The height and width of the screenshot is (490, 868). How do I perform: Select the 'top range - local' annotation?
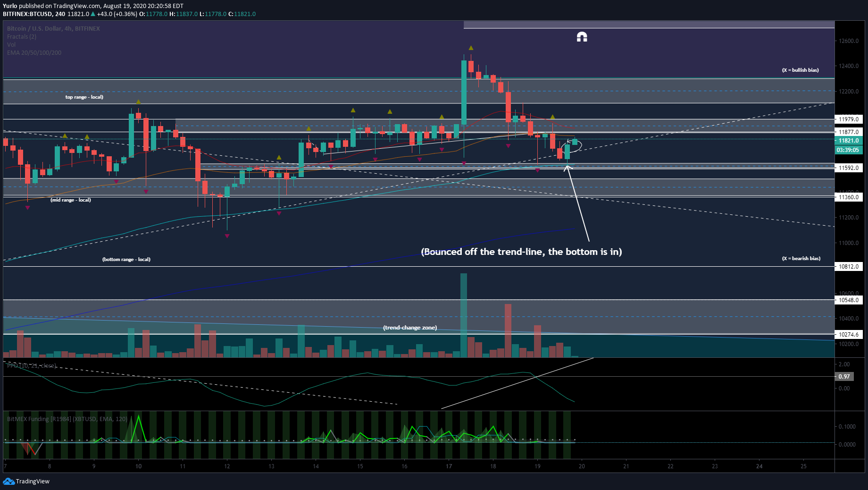(84, 97)
